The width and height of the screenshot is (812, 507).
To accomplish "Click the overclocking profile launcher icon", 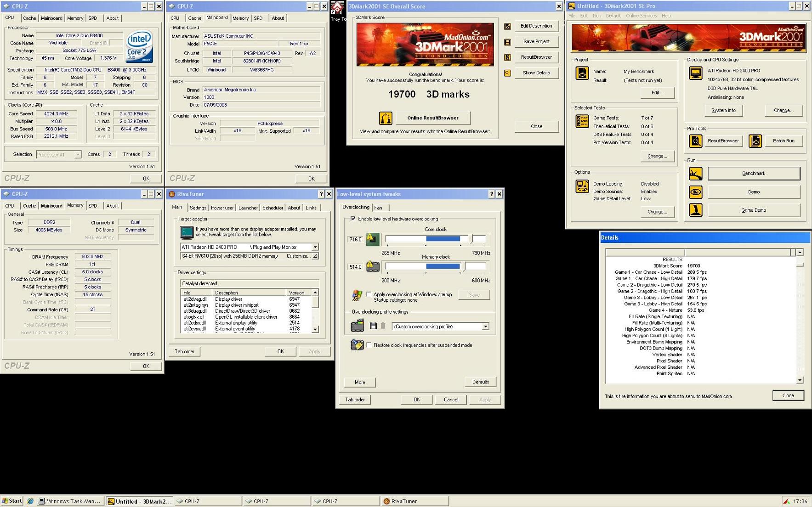I will [x=357, y=326].
